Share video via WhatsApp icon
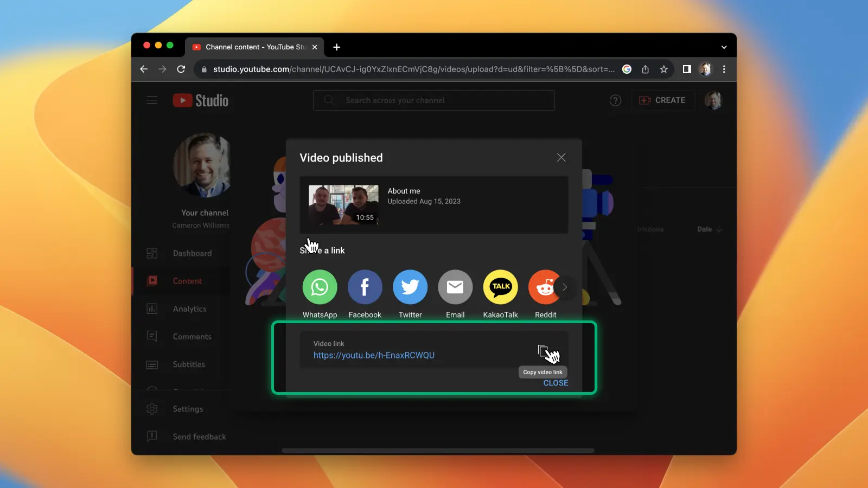 (320, 287)
